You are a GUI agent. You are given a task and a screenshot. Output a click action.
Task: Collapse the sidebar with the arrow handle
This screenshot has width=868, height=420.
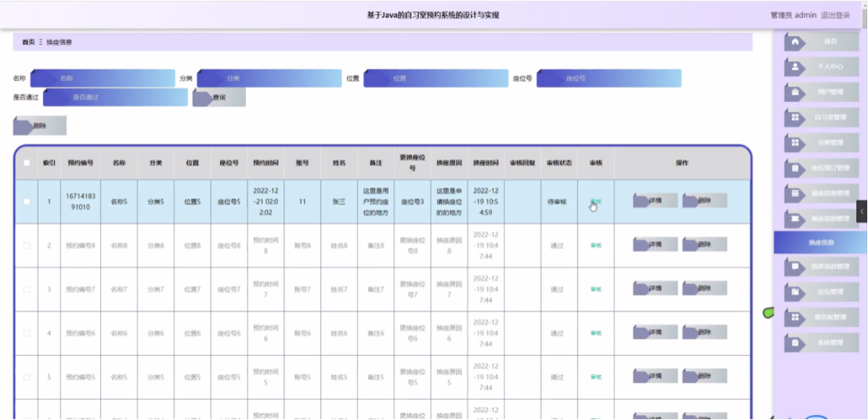(862, 212)
